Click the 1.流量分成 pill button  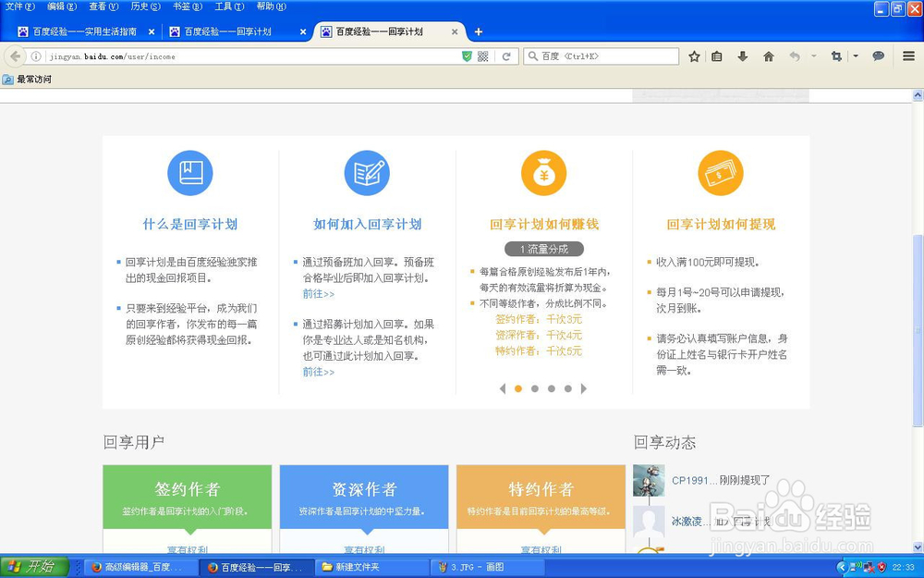(544, 249)
